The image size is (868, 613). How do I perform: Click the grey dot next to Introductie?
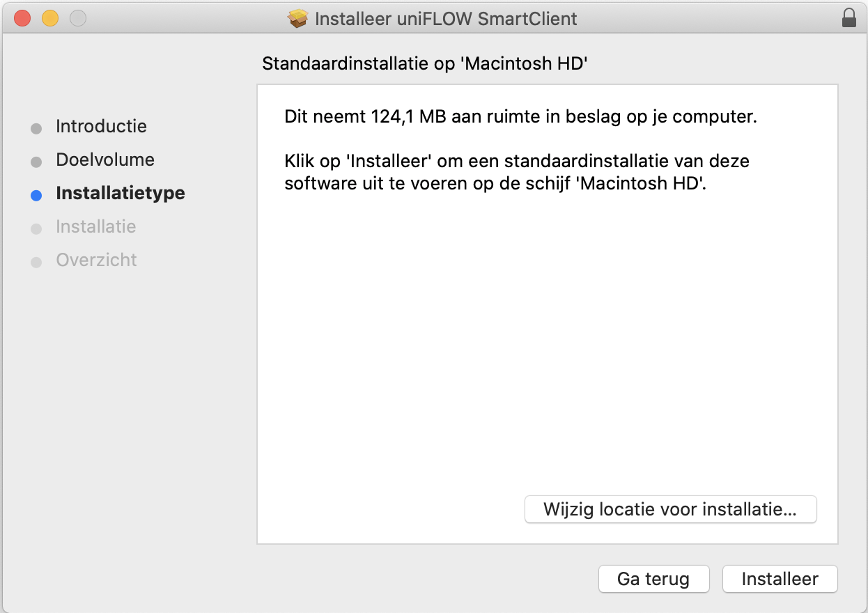click(36, 128)
